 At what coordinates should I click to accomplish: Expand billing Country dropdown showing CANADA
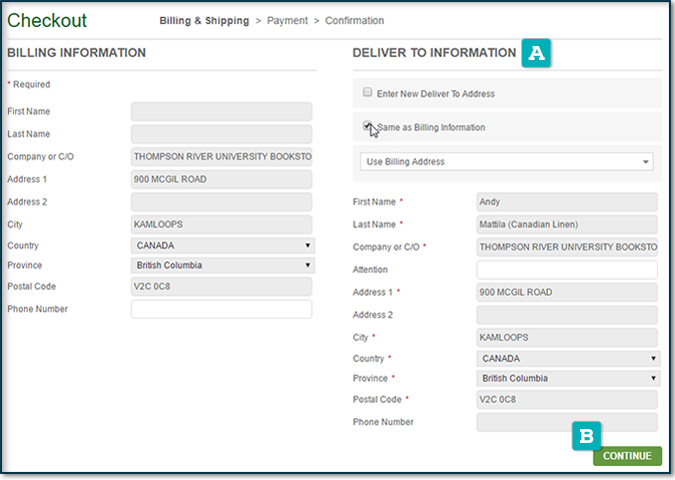click(222, 245)
